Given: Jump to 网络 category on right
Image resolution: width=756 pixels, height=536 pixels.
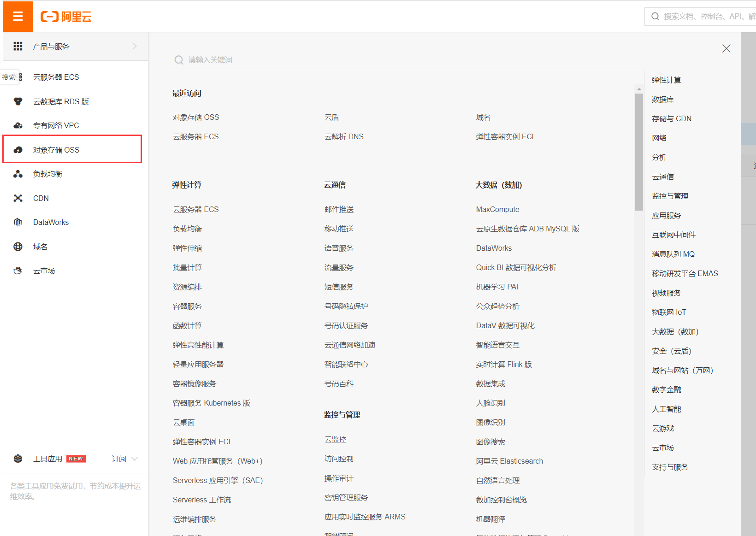Looking at the screenshot, I should [659, 138].
